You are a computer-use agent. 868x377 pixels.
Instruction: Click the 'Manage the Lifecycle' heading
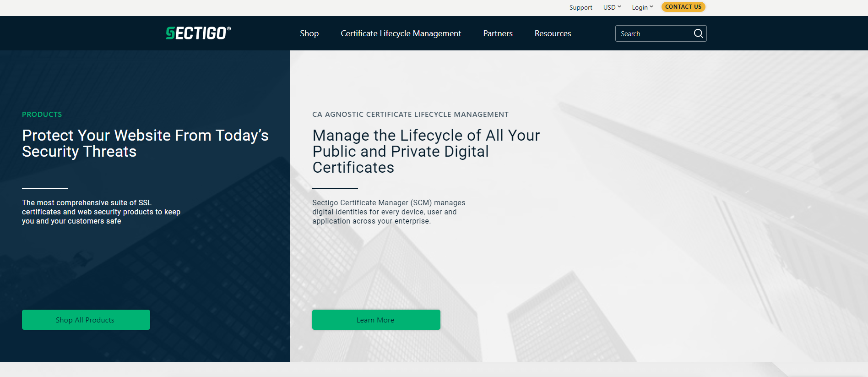pyautogui.click(x=426, y=151)
